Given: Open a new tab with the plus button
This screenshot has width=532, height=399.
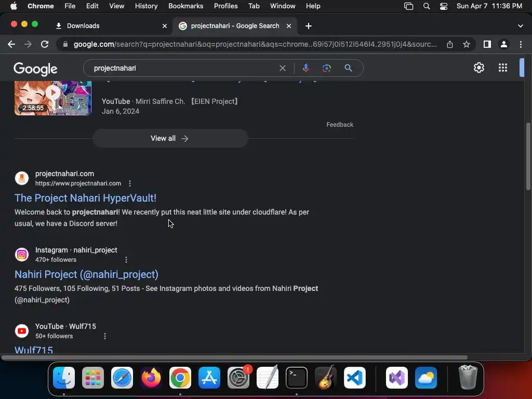Looking at the screenshot, I should coord(309,26).
